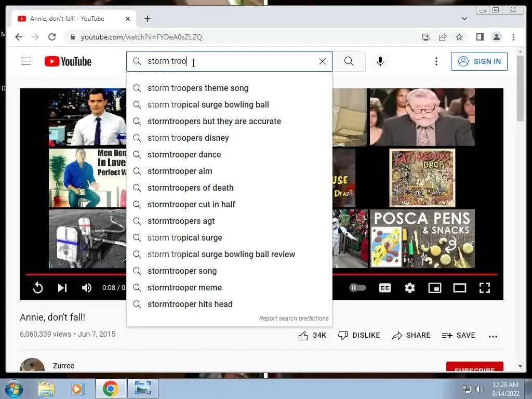Pick 'stormtrooper song' suggestion

[x=229, y=271]
